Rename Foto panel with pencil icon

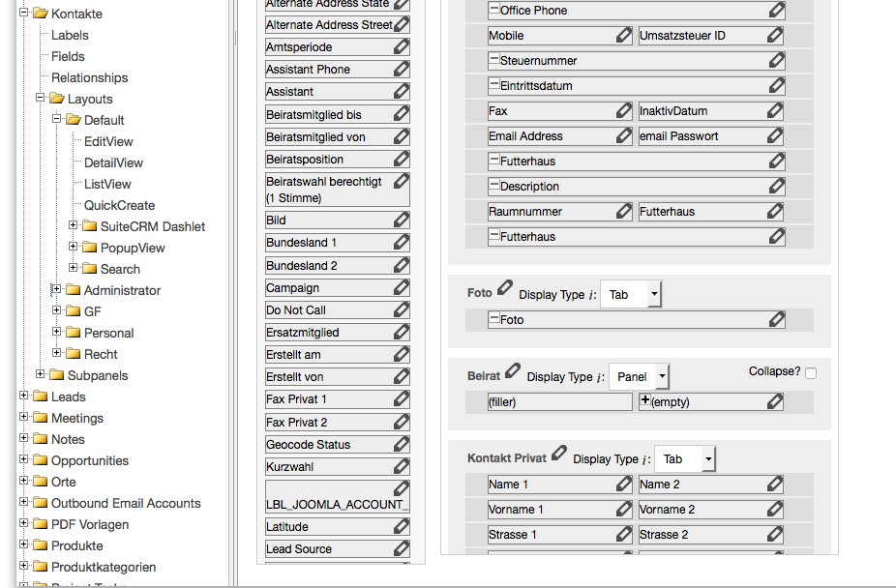(504, 287)
